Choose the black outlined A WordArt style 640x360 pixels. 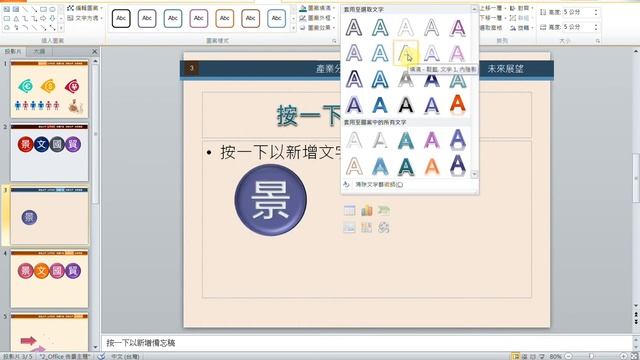pyautogui.click(x=406, y=104)
